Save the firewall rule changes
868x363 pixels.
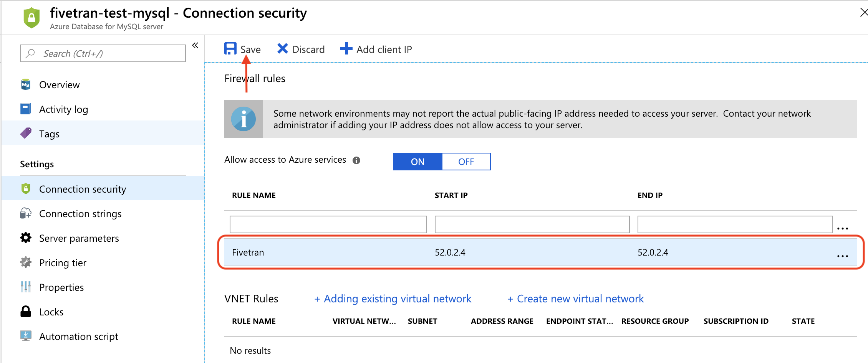coord(243,49)
